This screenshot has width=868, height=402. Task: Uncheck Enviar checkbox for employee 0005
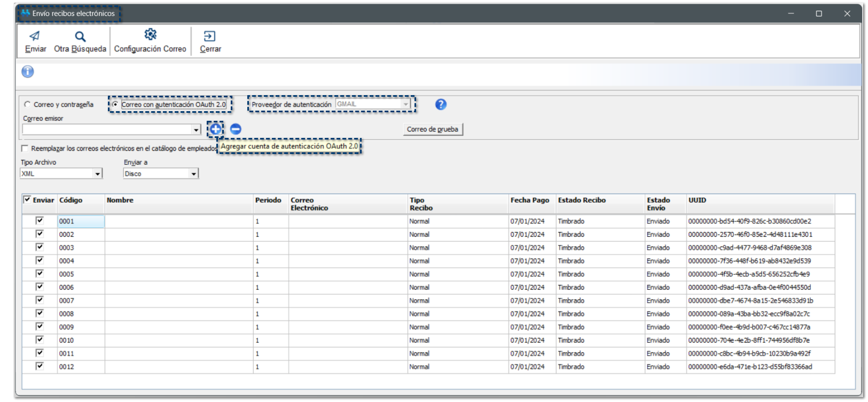(40, 274)
